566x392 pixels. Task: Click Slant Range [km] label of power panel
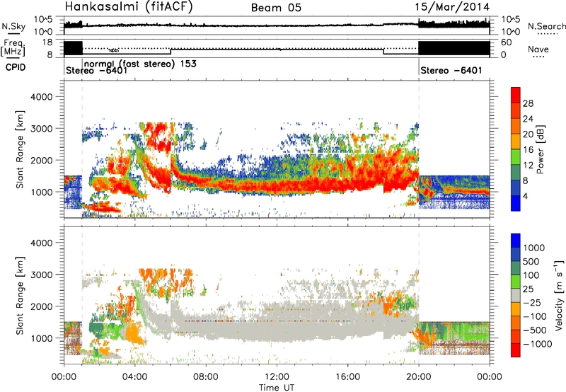click(20, 150)
